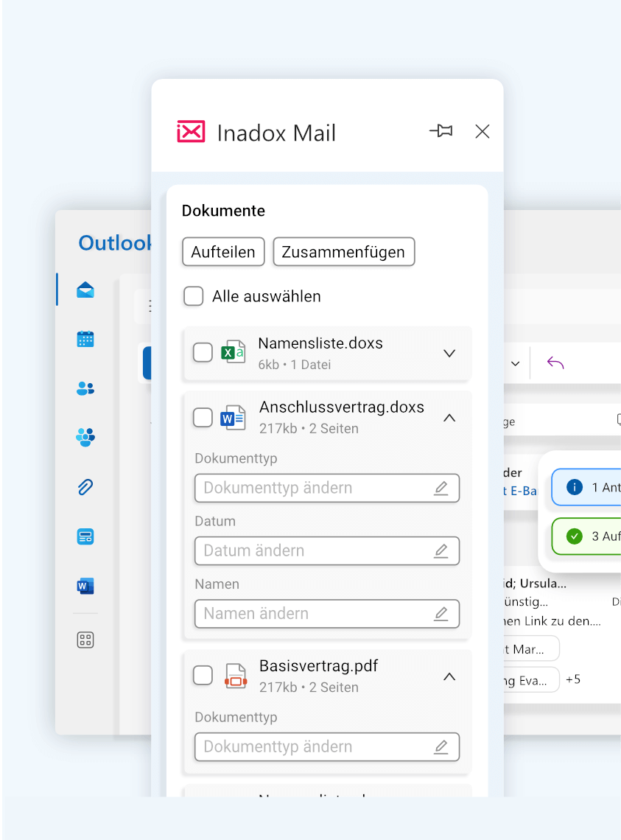The image size is (621, 840).
Task: Open the Word app icon in sidebar
Action: 85,586
